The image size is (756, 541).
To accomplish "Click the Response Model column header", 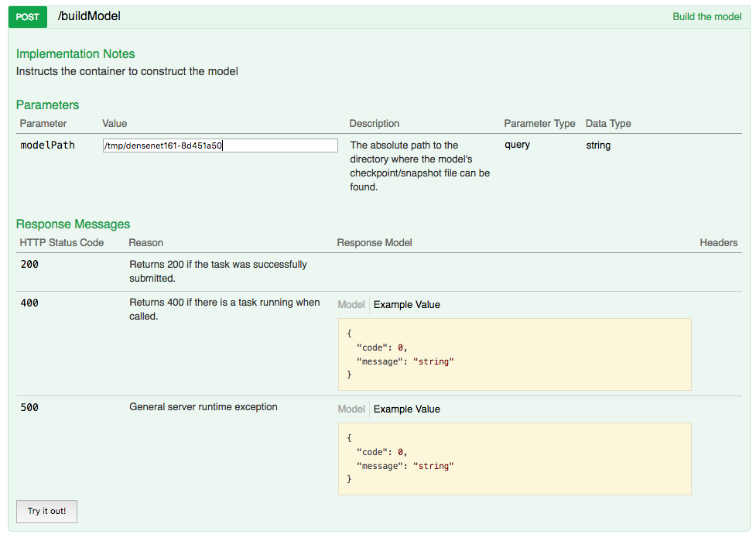I will (x=375, y=242).
